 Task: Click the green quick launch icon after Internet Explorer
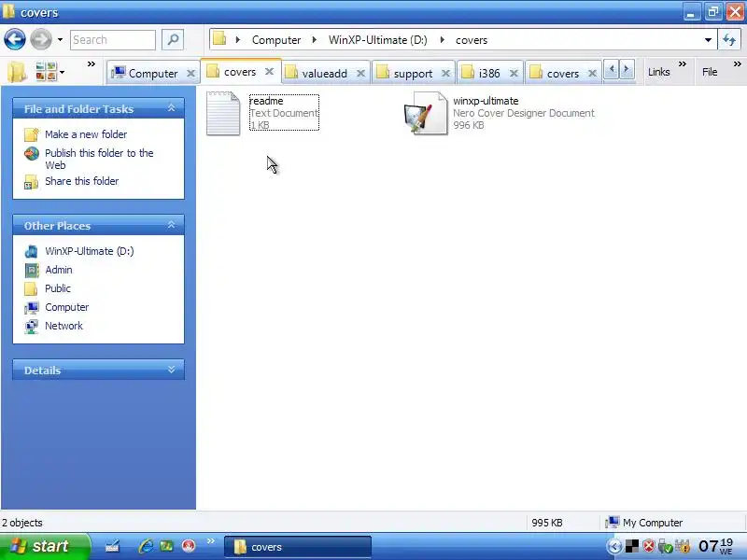click(x=166, y=546)
